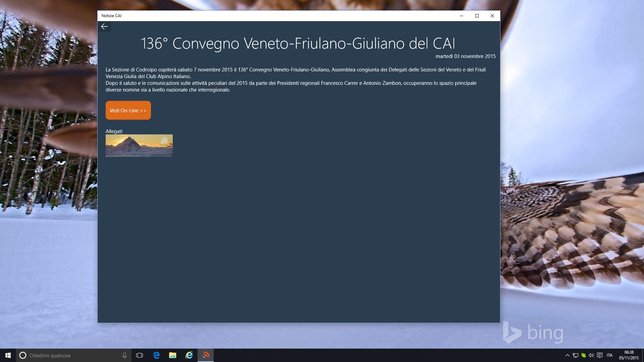Open the clock and date flyout
The width and height of the screenshot is (644, 362).
point(629,355)
